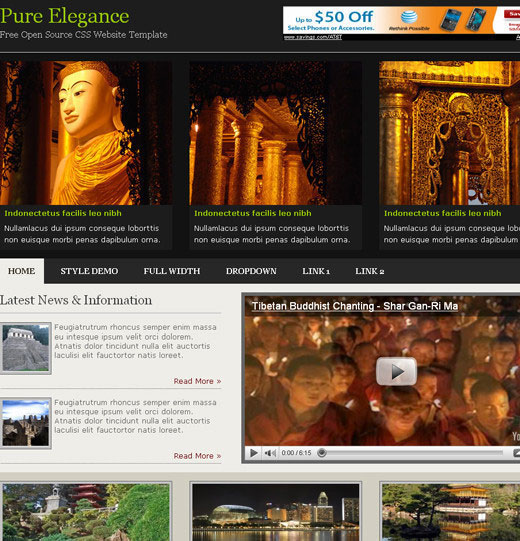This screenshot has height=541, width=520.
Task: Click the first Indonectetus facilis leo nibh heading
Action: 63,213
